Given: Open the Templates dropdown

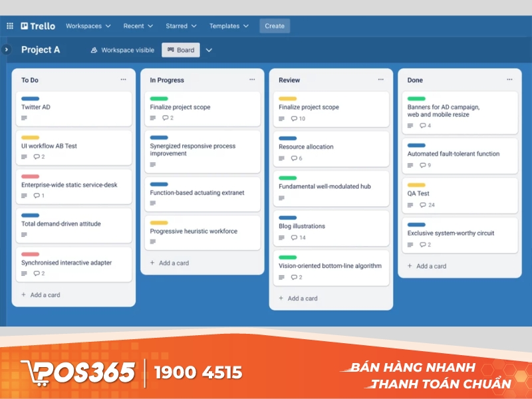Looking at the screenshot, I should tap(229, 26).
